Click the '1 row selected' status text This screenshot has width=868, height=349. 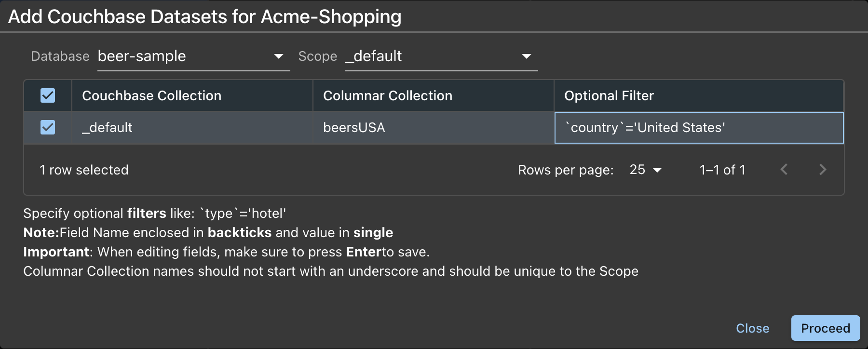pos(84,170)
